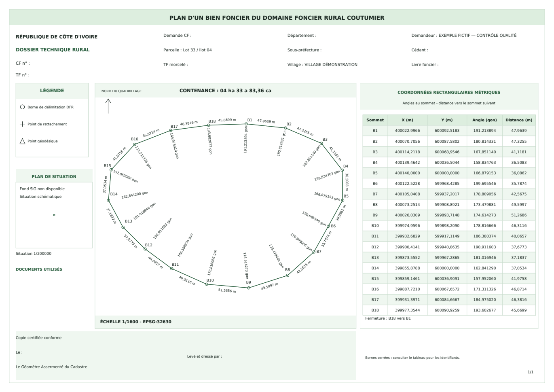Click the Bornes serrées note under the table
The width and height of the screenshot is (554, 392).
coord(412,358)
